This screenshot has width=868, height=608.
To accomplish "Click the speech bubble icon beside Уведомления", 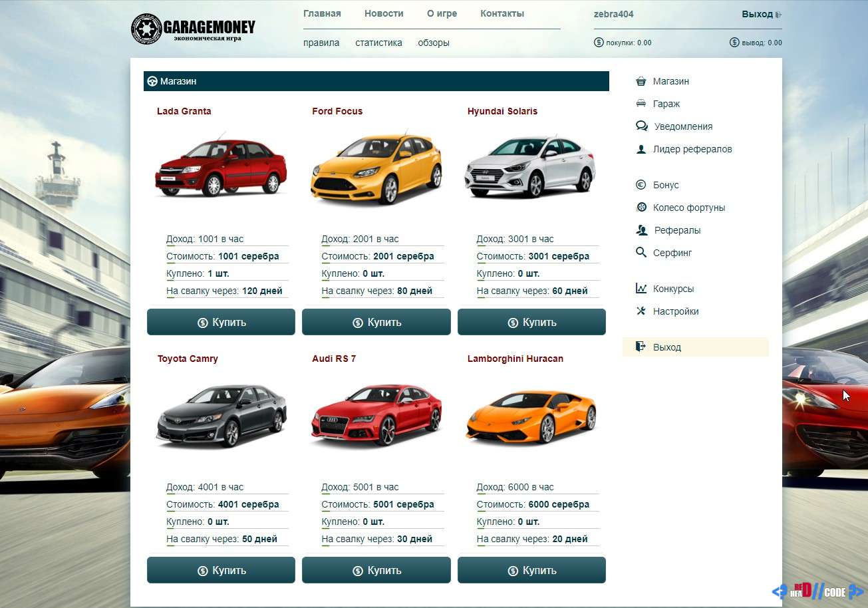I will pos(641,126).
